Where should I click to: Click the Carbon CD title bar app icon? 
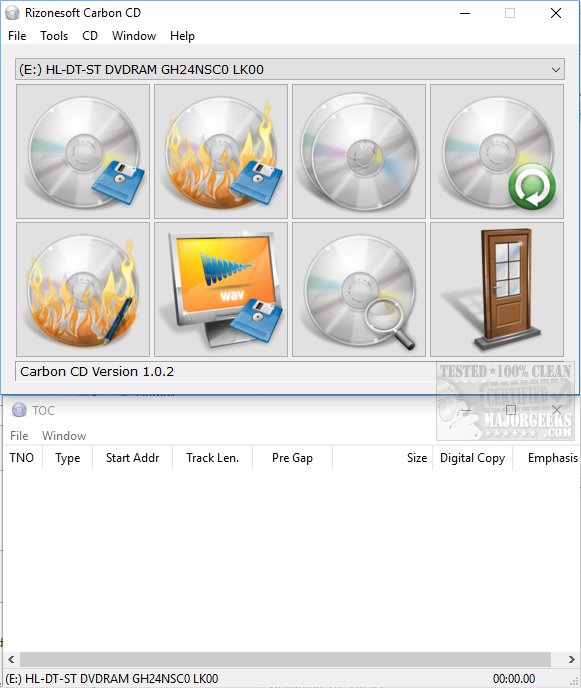12,13
